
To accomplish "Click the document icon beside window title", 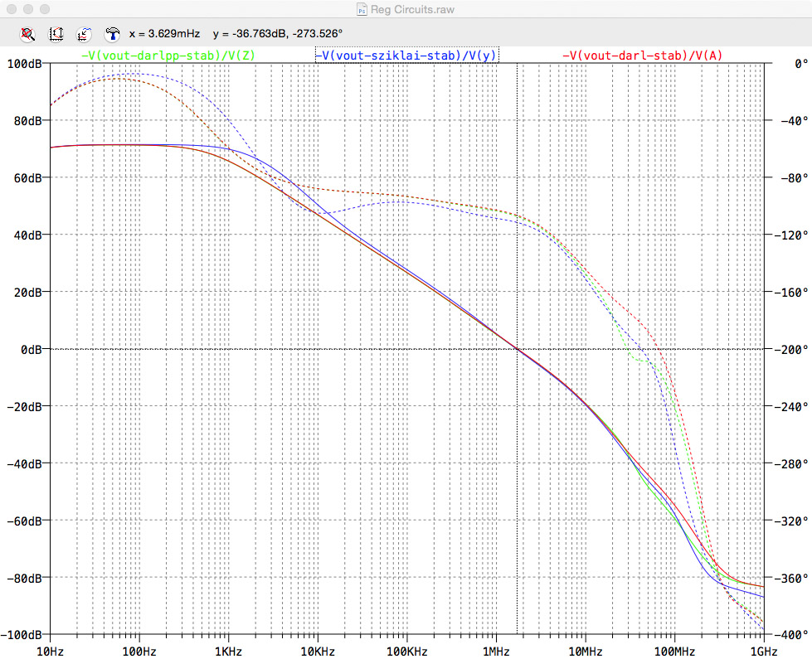I will [x=362, y=9].
